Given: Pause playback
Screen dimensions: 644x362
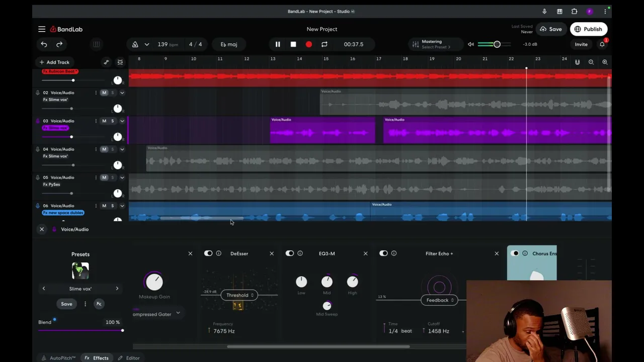Looking at the screenshot, I should coord(278,44).
